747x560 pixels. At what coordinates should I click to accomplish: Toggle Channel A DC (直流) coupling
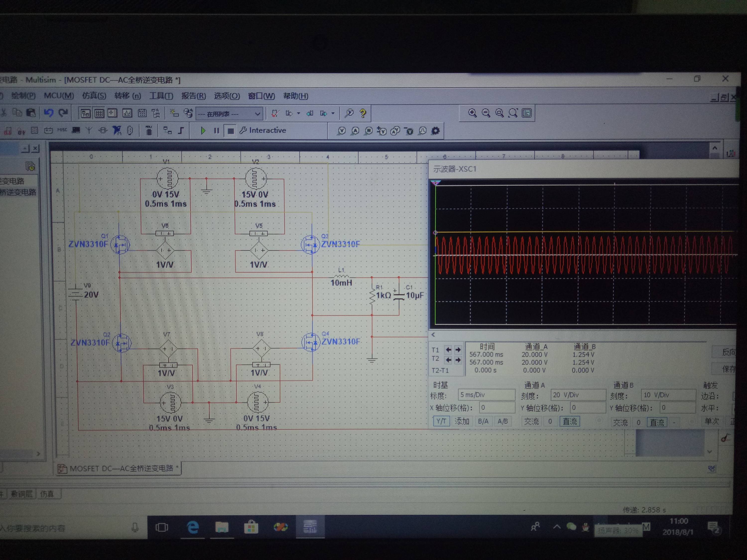(x=569, y=421)
